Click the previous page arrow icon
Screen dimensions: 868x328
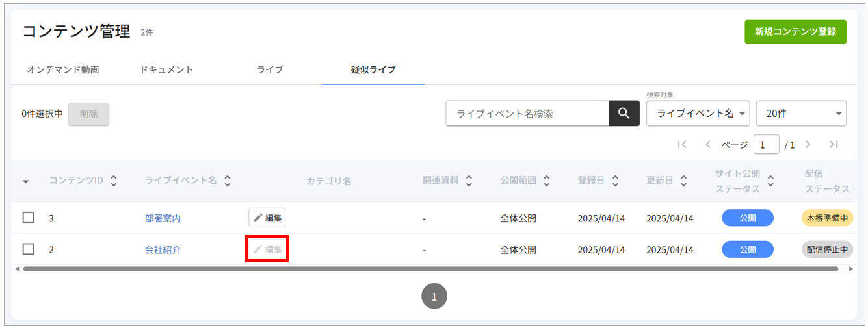click(x=708, y=145)
